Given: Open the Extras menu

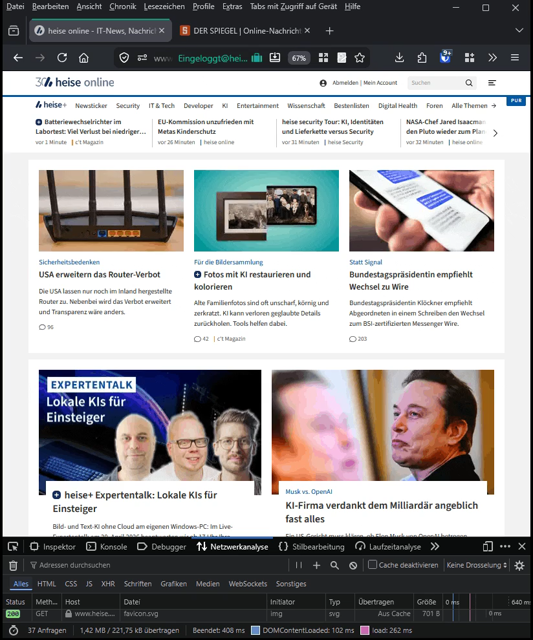Looking at the screenshot, I should click(232, 7).
